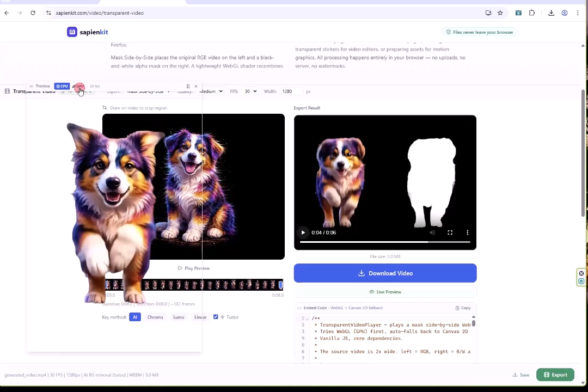The height and width of the screenshot is (392, 588).
Task: Click the sapienkit logo
Action: (x=87, y=32)
